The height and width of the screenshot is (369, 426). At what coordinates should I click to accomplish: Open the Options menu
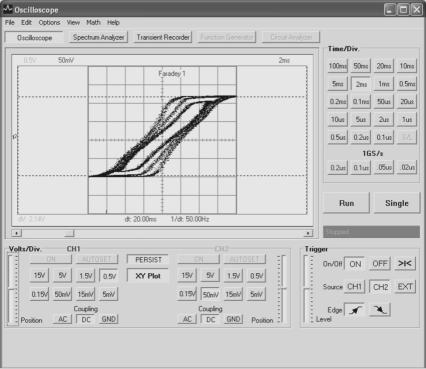tap(49, 22)
